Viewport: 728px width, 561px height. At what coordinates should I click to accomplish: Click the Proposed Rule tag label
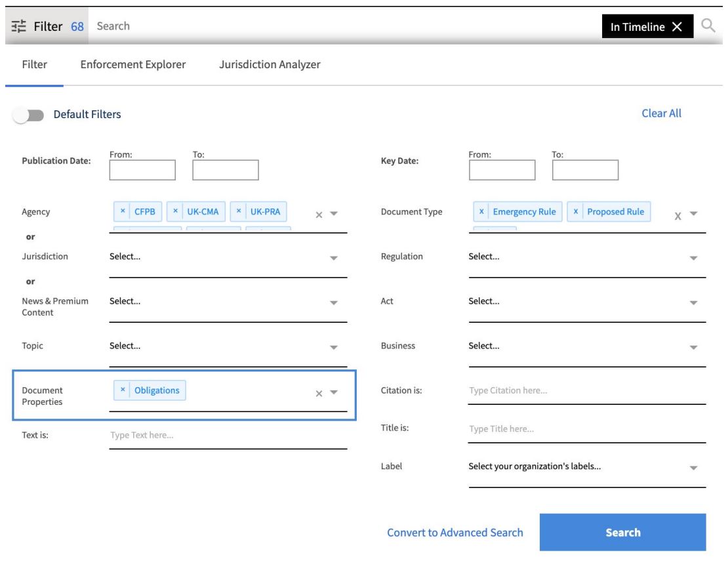click(616, 211)
